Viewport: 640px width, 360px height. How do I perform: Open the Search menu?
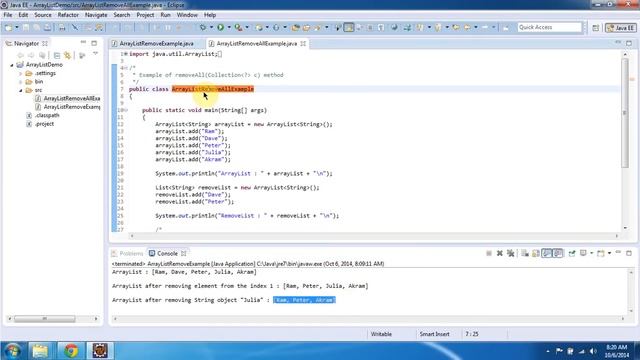click(x=122, y=15)
